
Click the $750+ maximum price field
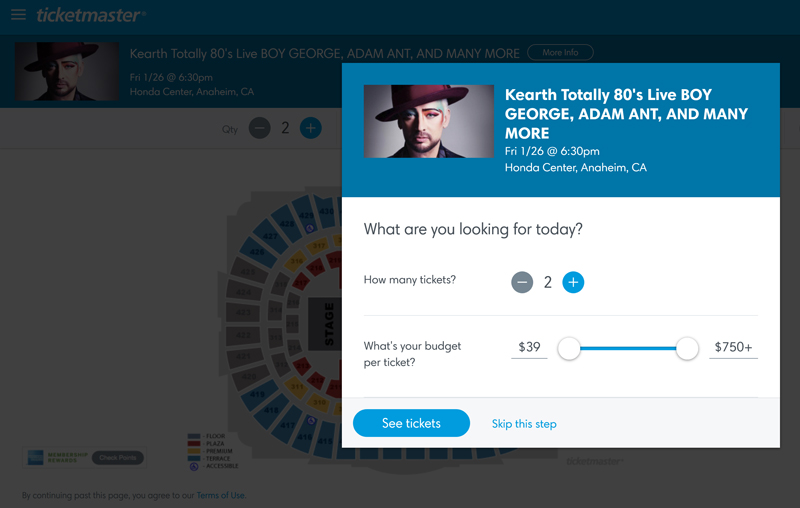point(733,348)
